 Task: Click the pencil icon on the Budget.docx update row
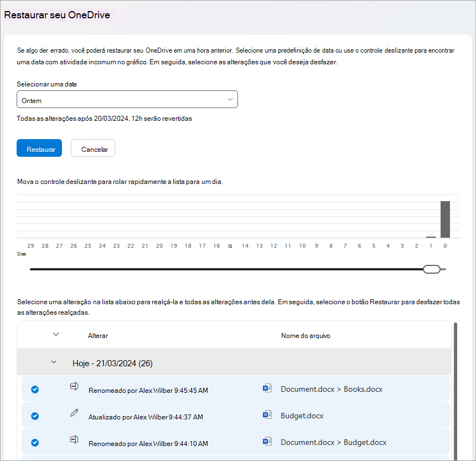coord(74,413)
